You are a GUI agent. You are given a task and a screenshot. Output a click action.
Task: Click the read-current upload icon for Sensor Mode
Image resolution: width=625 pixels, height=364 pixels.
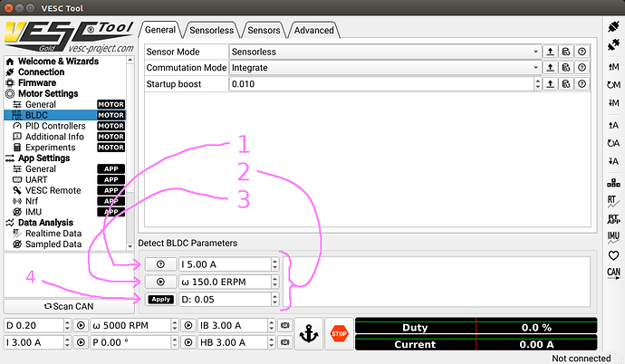[550, 52]
